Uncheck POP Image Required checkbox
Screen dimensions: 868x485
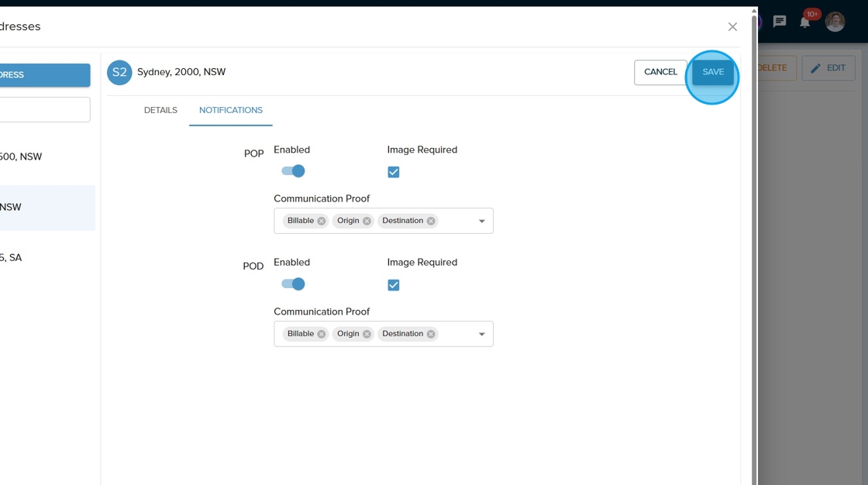[394, 172]
